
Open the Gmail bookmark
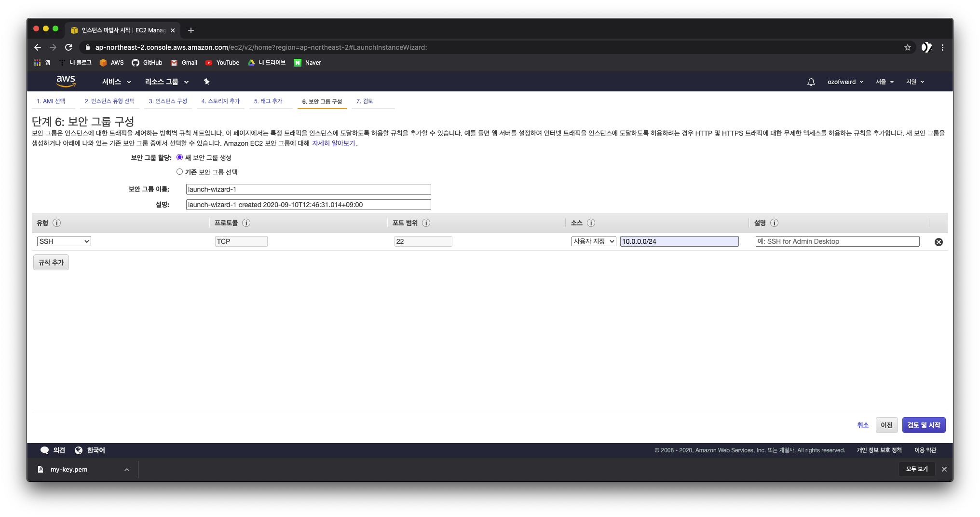(184, 63)
